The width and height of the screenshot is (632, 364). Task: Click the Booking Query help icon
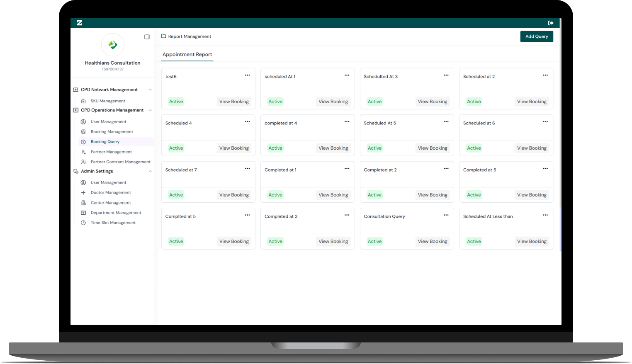pyautogui.click(x=83, y=142)
